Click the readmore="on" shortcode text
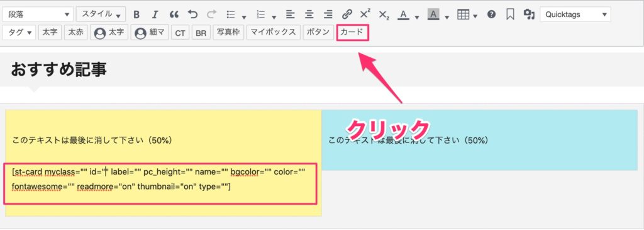This screenshot has width=644, height=230. pos(106,187)
